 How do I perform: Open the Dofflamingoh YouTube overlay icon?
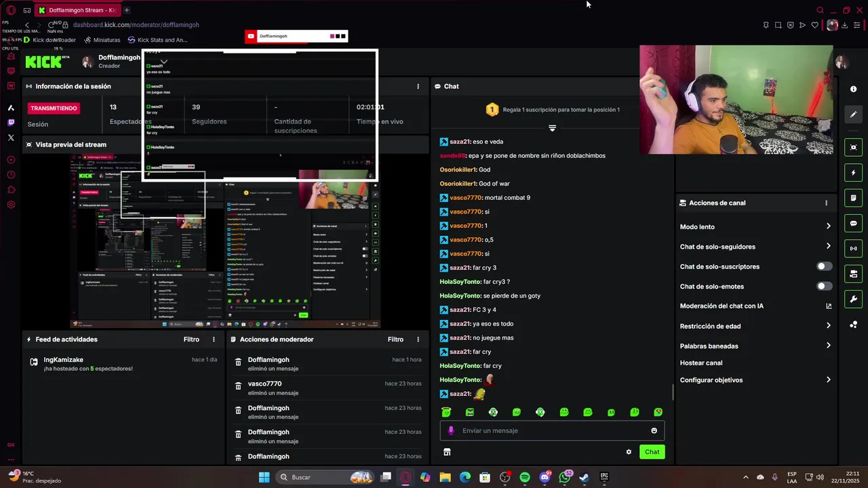pyautogui.click(x=251, y=37)
